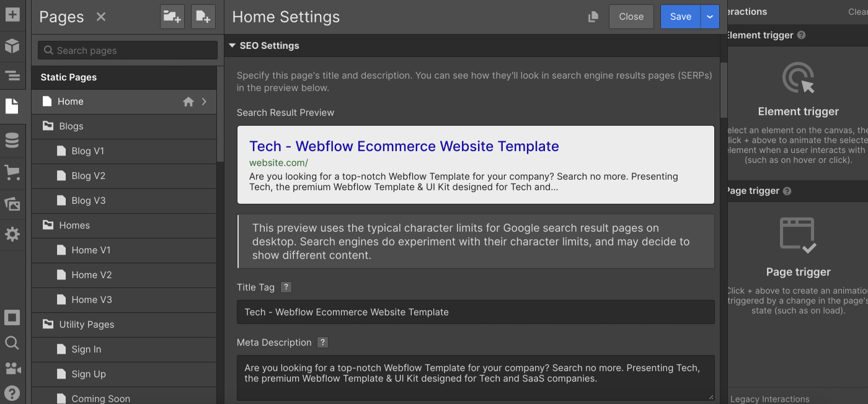Open the Components panel
Viewport: 868px width, 404px height.
pos(12,46)
